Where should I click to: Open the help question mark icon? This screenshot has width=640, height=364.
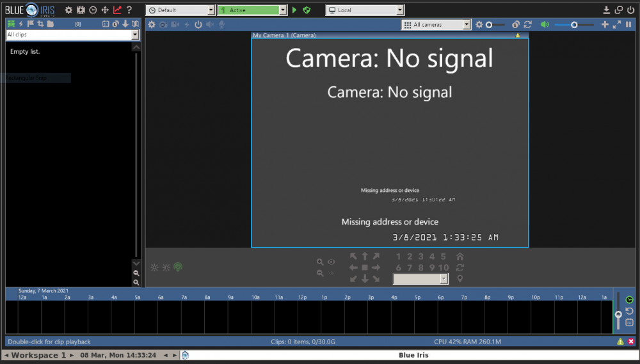pos(129,10)
